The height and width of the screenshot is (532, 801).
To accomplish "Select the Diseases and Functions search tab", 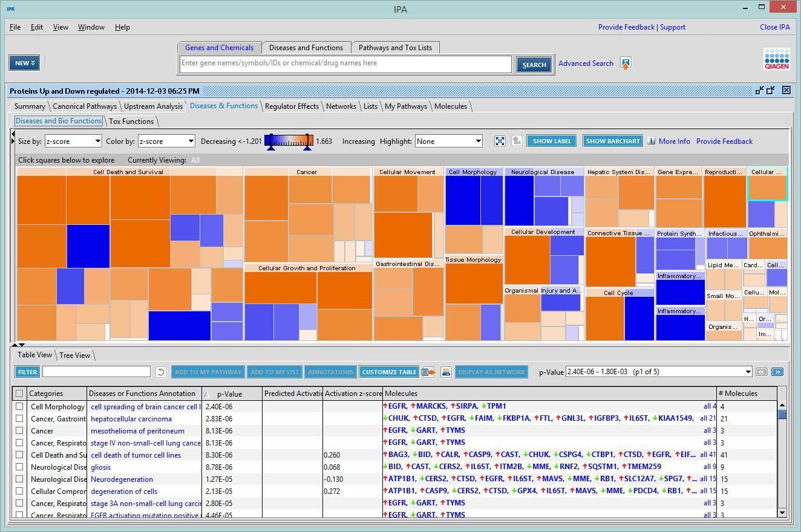I will 306,47.
